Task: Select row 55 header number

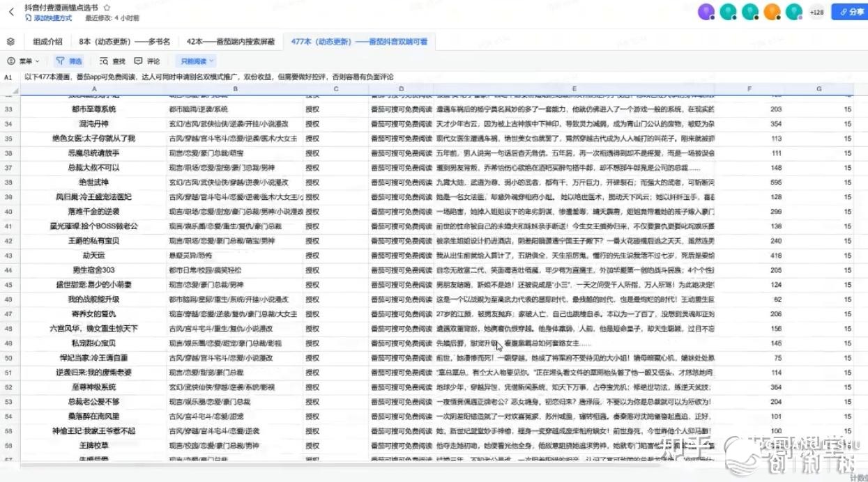Action: (x=9, y=431)
